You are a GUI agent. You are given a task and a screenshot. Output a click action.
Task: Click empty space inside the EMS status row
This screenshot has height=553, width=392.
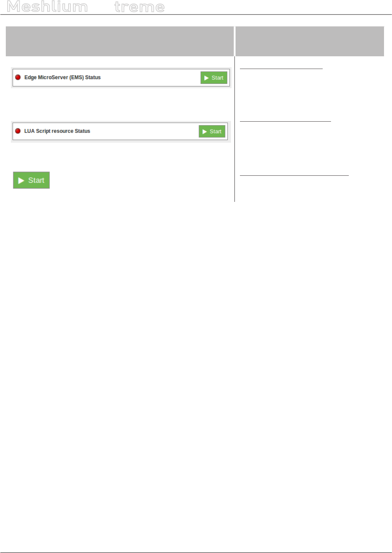tap(149, 78)
